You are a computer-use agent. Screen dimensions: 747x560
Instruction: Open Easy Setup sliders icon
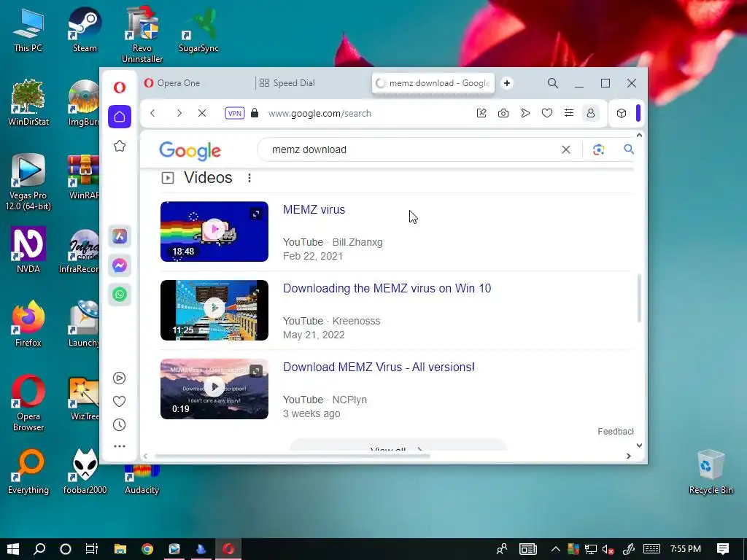569,113
